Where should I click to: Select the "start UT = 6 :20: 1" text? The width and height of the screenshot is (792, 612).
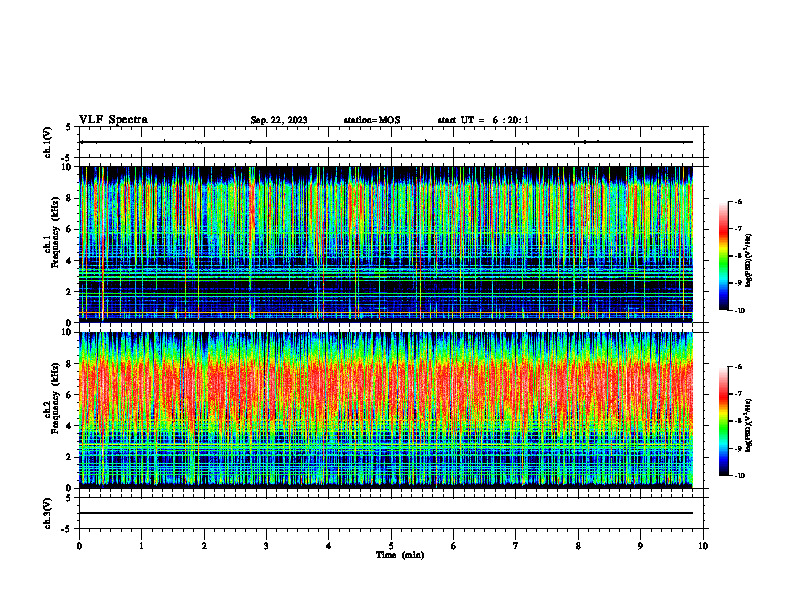pos(483,120)
